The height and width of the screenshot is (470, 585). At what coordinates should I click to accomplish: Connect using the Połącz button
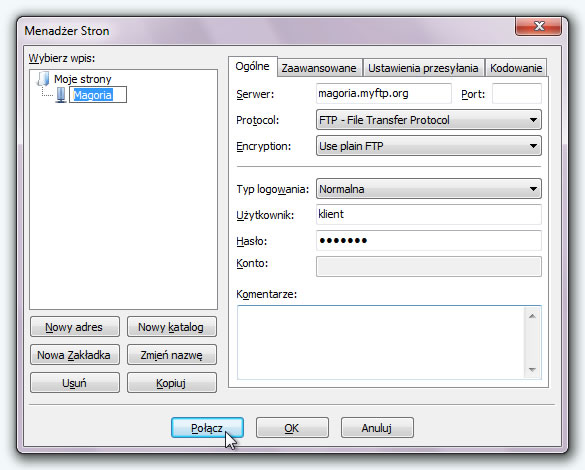207,428
